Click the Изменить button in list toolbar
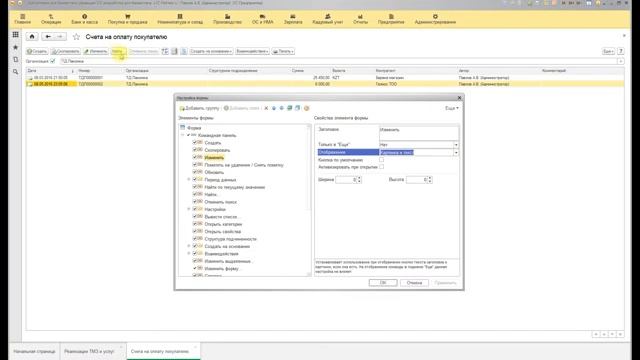The width and height of the screenshot is (640, 360). [x=96, y=51]
